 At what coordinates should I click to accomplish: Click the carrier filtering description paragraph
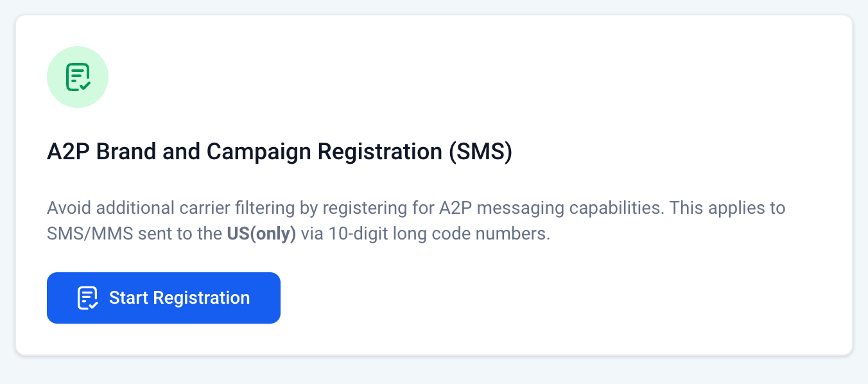coord(416,221)
